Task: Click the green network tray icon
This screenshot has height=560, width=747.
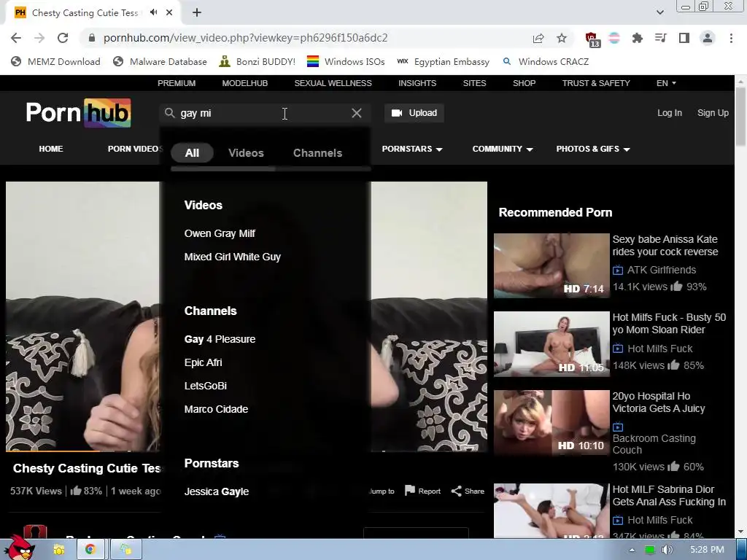Action: tap(649, 550)
